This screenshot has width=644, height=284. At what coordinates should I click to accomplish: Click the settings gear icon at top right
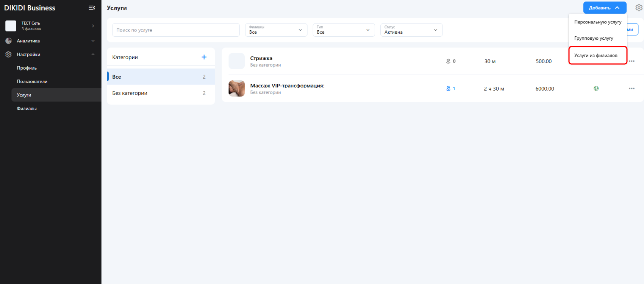point(639,8)
